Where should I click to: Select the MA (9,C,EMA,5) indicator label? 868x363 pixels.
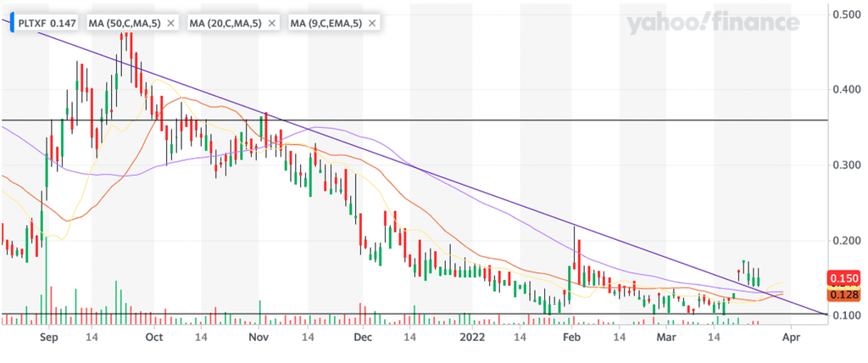click(325, 24)
